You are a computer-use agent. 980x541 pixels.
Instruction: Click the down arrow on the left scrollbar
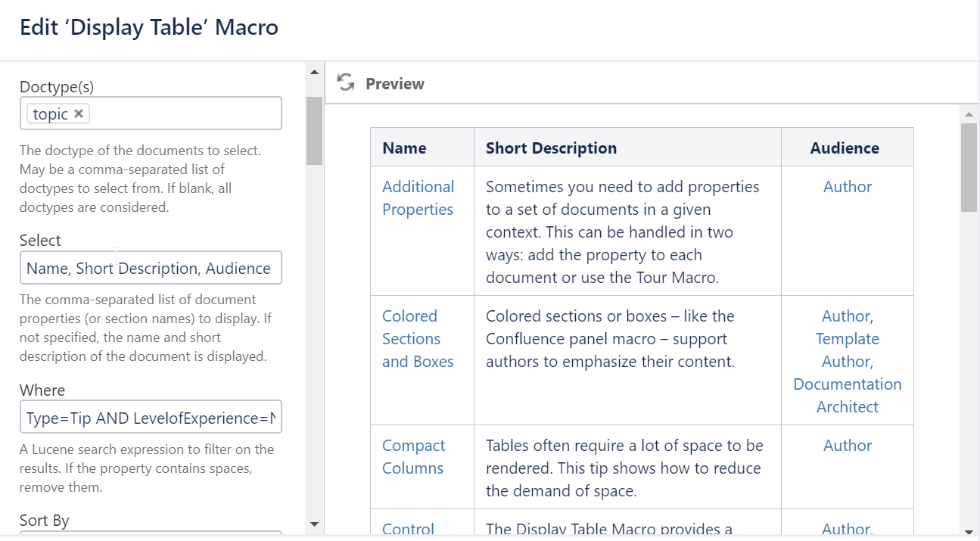314,524
